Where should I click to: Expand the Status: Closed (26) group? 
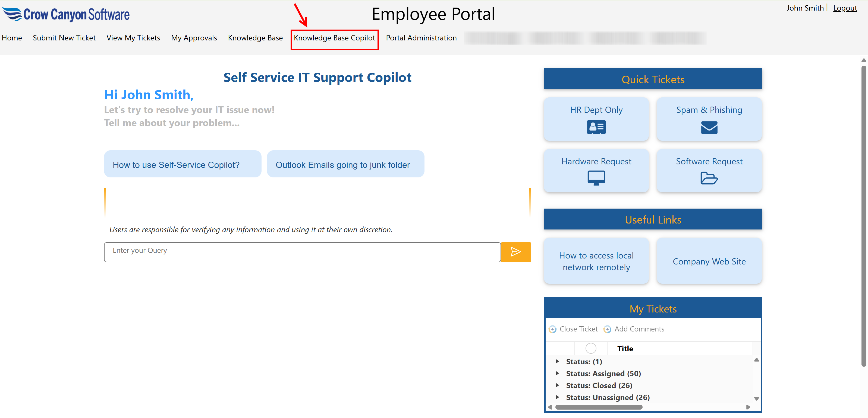pyautogui.click(x=557, y=385)
